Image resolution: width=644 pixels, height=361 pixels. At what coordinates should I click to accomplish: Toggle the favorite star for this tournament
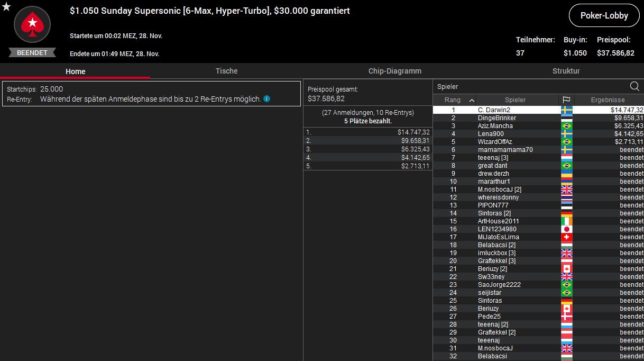click(6, 6)
